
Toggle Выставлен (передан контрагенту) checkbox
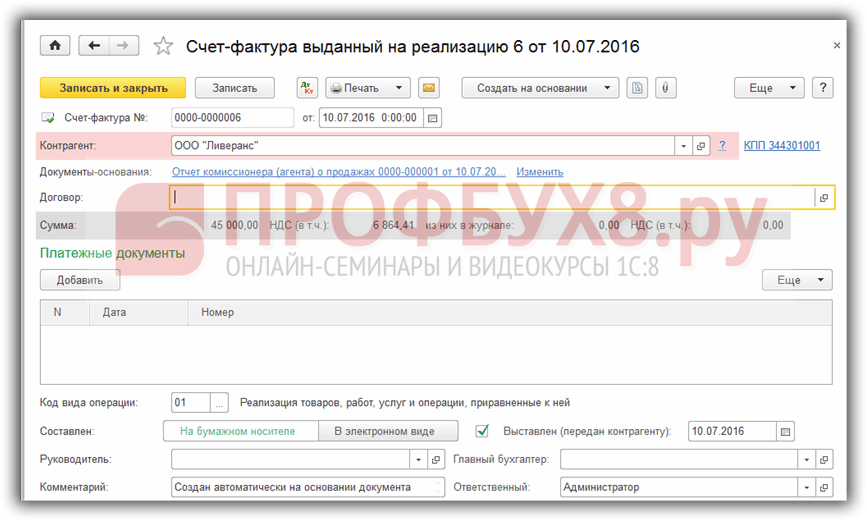pos(482,431)
